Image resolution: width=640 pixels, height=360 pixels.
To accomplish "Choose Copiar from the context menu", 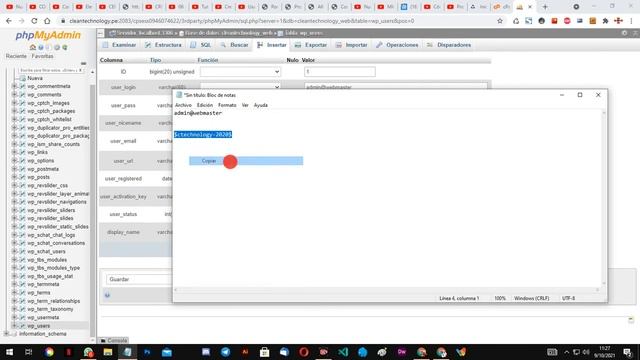I will (246, 161).
